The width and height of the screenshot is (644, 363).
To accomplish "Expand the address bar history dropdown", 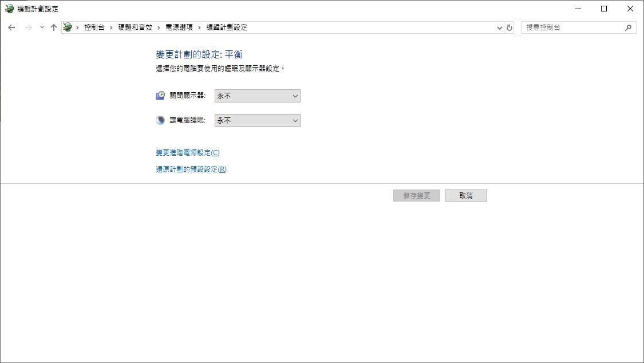I will 500,27.
